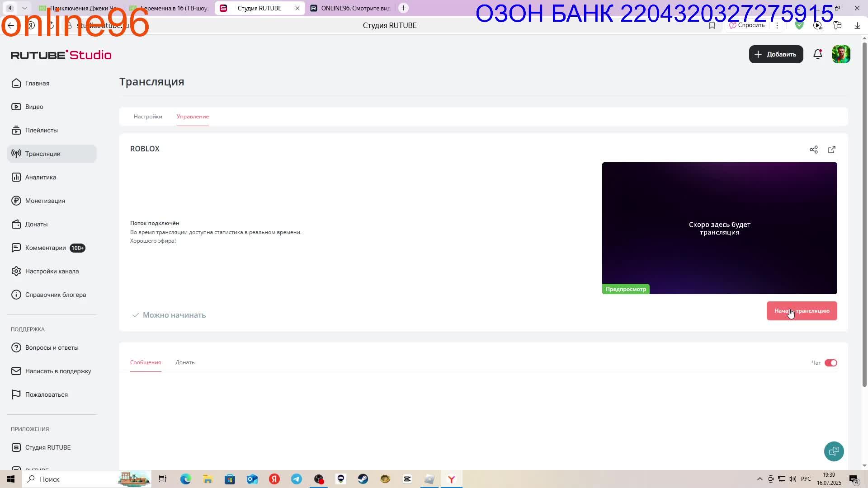
Task: Go to Монетизация section
Action: point(45,201)
